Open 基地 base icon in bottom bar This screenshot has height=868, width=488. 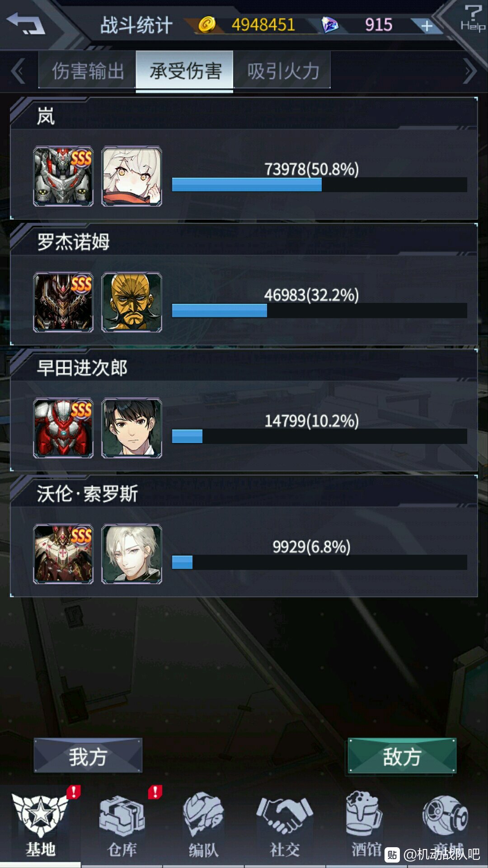click(40, 825)
